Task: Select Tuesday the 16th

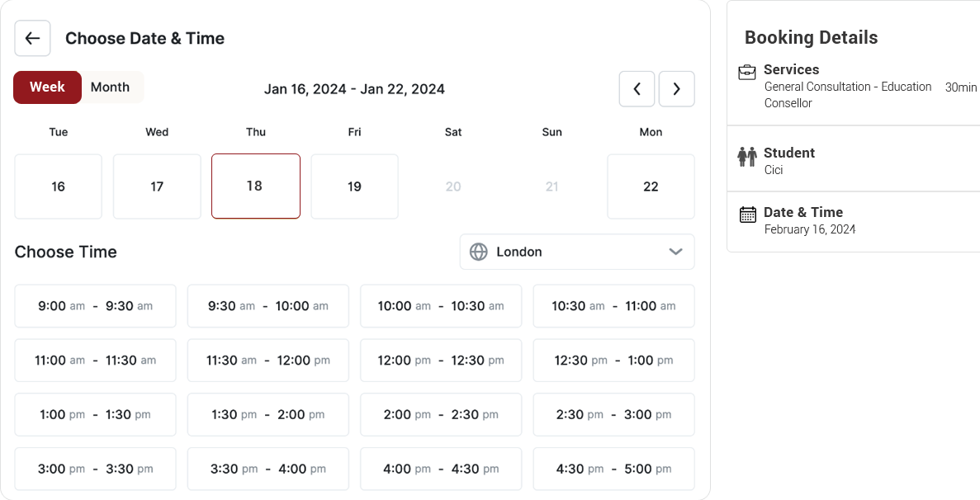Action: (x=59, y=186)
